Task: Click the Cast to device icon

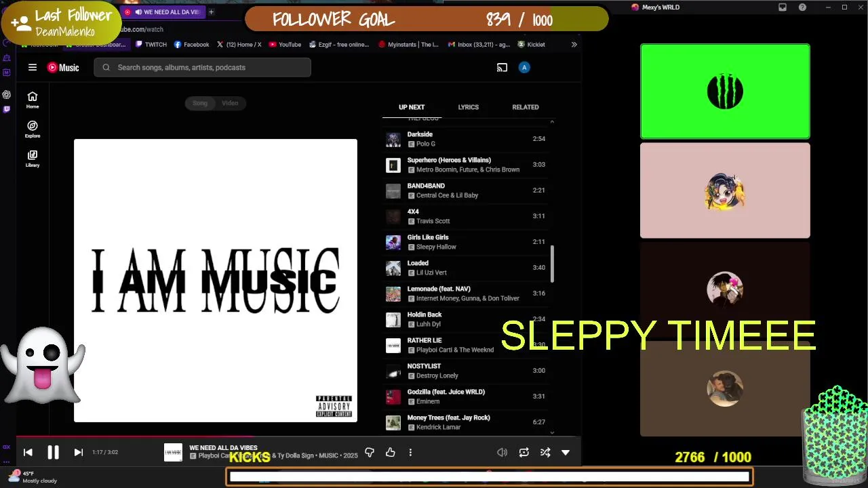Action: tap(502, 67)
